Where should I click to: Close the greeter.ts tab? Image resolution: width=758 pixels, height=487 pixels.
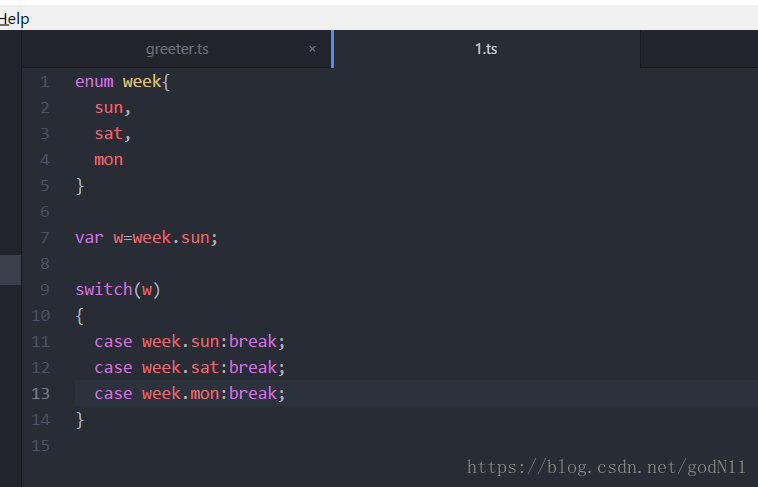pos(312,49)
